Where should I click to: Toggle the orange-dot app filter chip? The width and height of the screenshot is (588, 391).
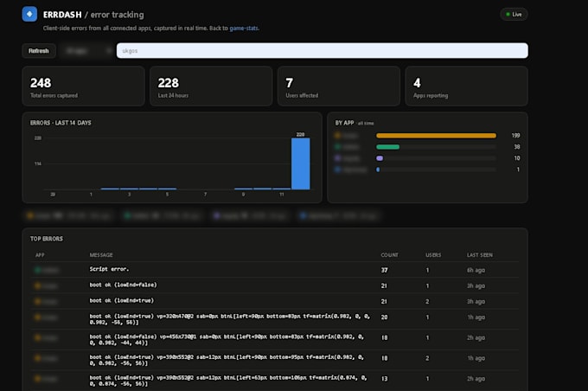coord(68,215)
